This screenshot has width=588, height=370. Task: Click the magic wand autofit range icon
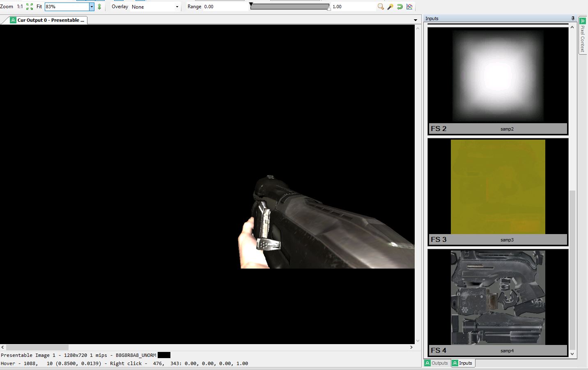[x=390, y=7]
